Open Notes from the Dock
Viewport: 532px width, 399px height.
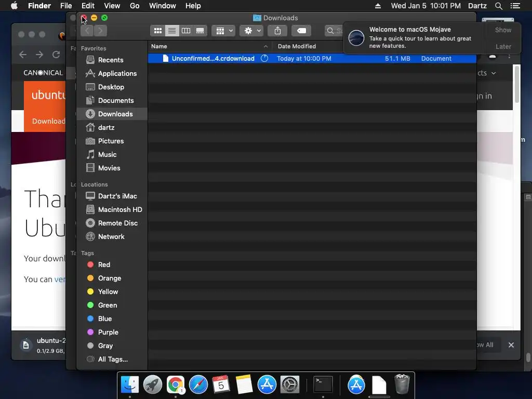click(244, 384)
